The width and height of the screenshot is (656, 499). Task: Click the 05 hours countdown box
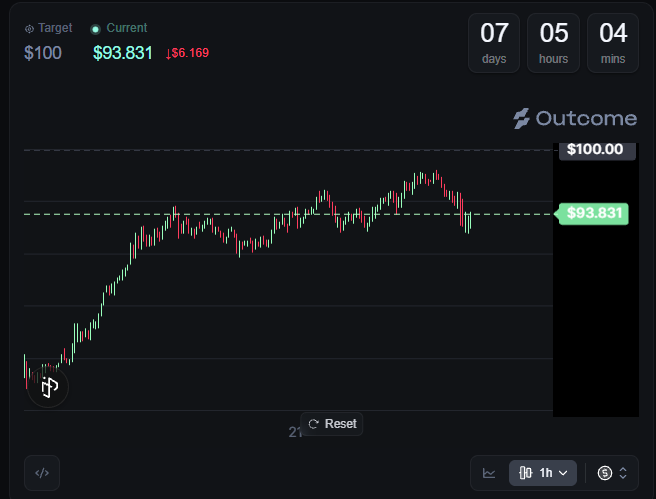point(554,43)
